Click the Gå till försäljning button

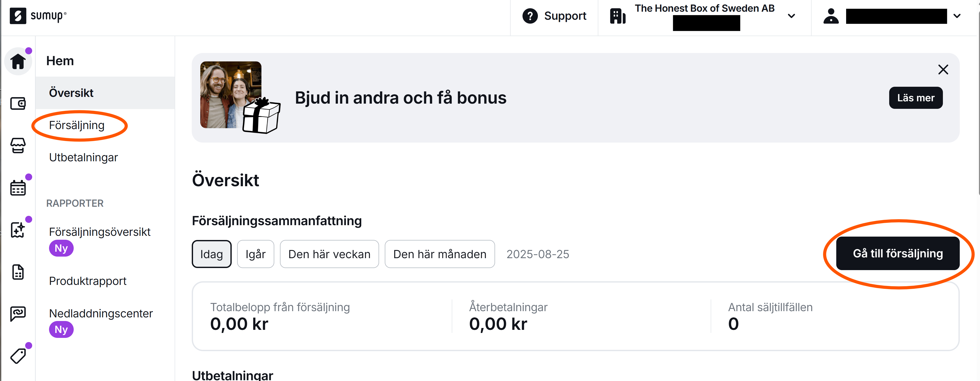point(897,253)
